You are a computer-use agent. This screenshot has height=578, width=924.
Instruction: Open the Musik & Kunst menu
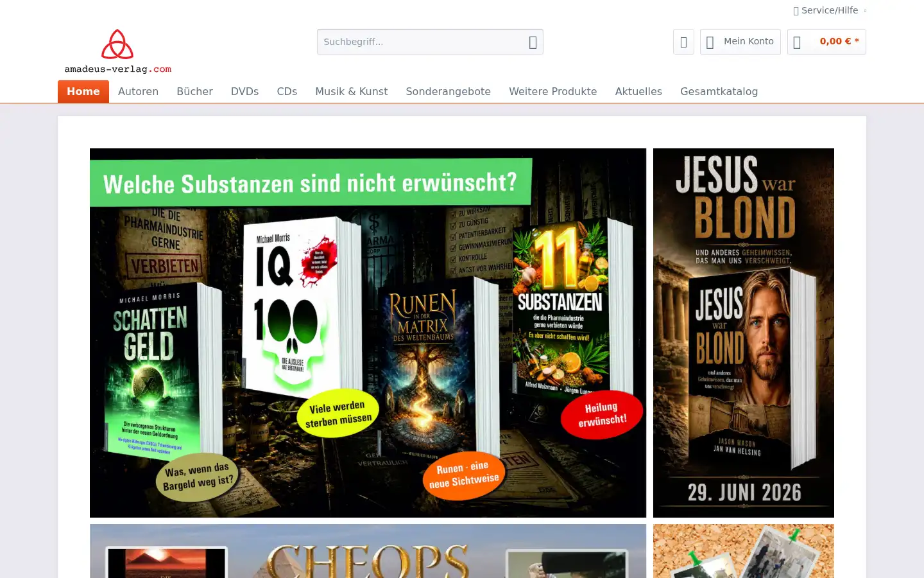[351, 91]
